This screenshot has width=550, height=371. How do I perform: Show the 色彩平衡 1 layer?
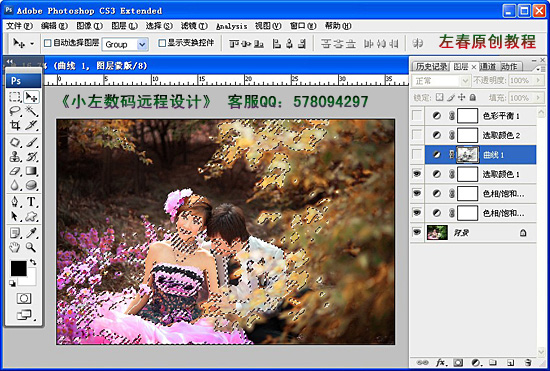(417, 116)
